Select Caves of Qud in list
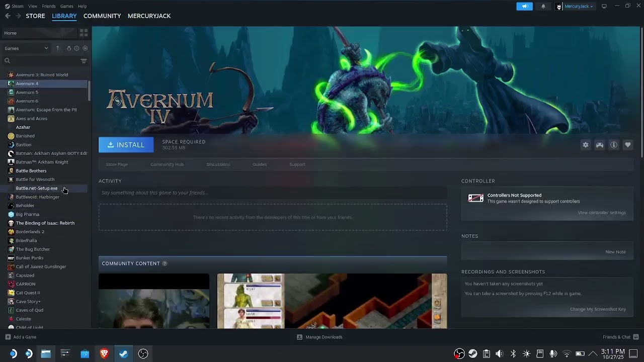Screen dimensions: 644x362 click(x=29, y=310)
